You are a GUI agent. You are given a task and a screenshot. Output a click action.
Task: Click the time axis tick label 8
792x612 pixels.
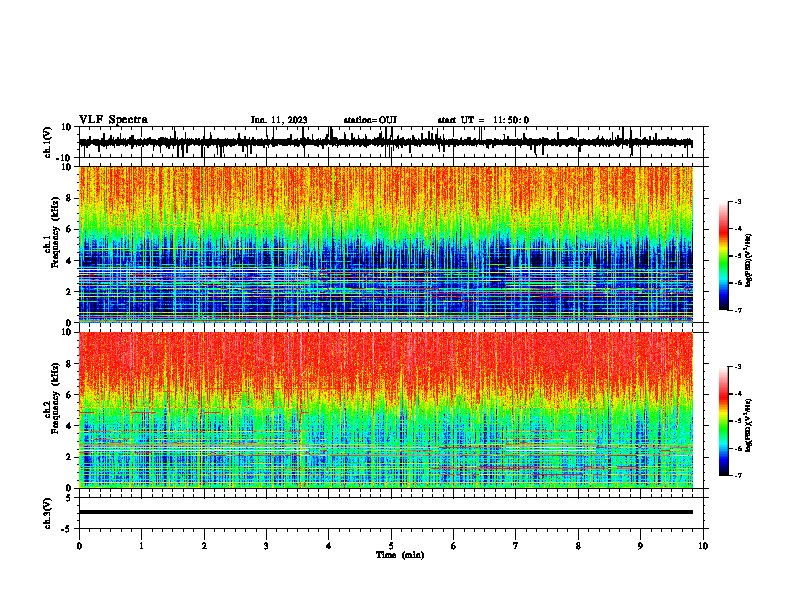pyautogui.click(x=578, y=546)
